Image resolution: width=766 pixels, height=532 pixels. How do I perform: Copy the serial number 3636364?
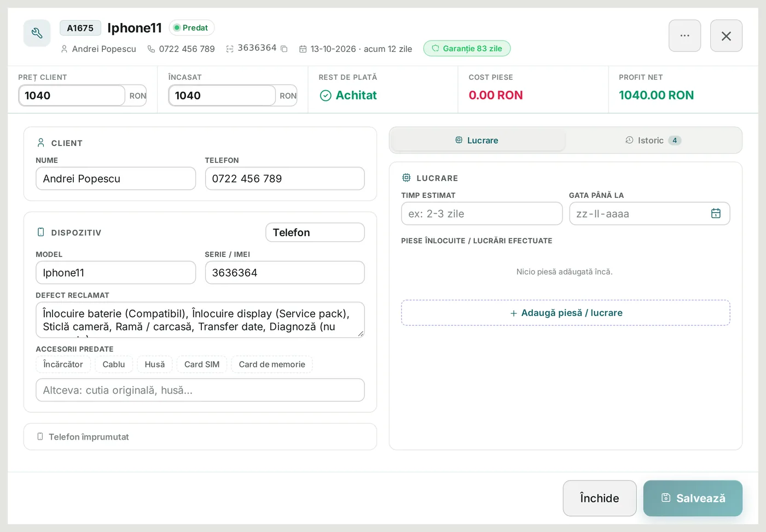point(284,49)
